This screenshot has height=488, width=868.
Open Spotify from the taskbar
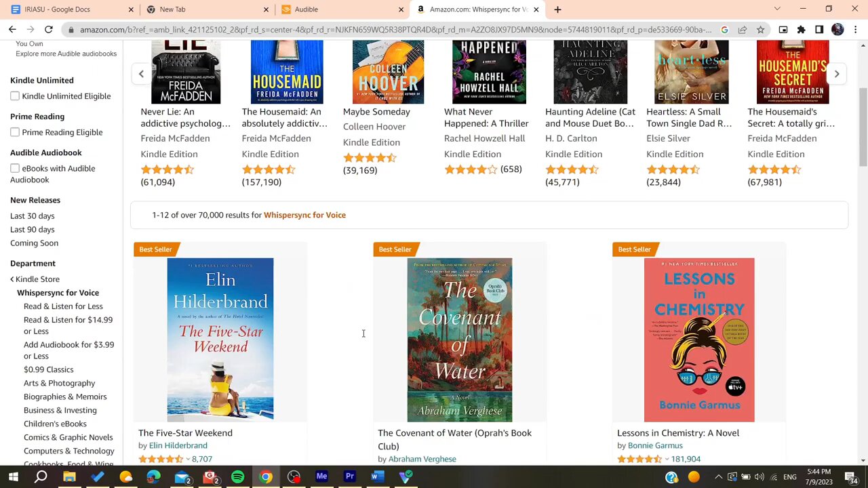pyautogui.click(x=237, y=476)
